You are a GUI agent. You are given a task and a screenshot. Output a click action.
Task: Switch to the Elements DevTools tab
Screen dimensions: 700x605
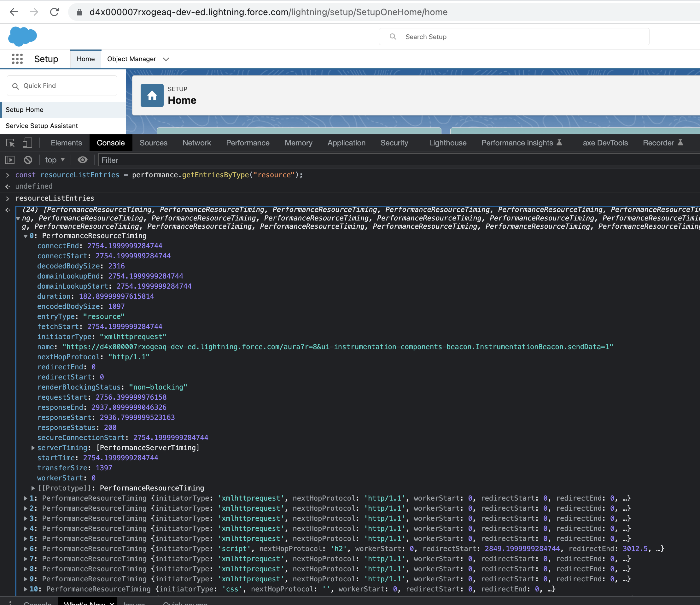[66, 143]
